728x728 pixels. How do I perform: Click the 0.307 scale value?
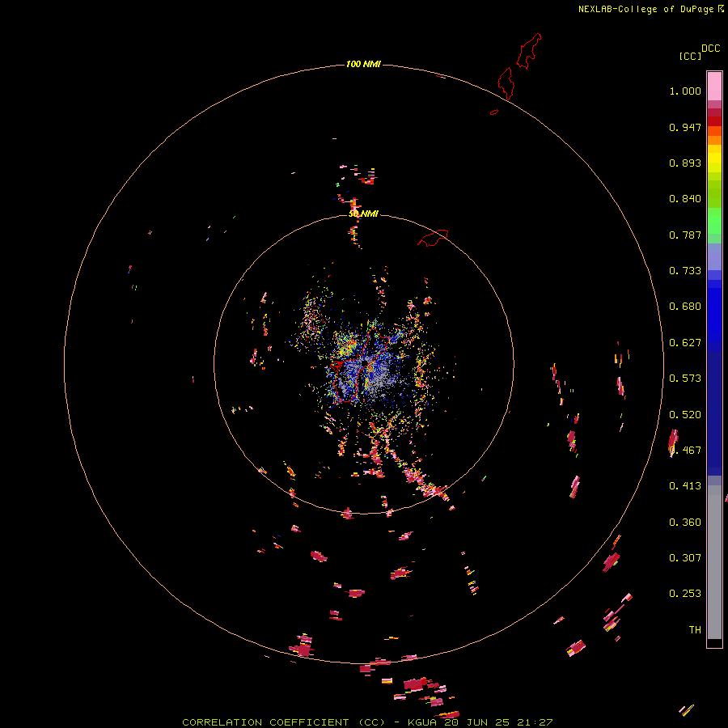tap(685, 558)
